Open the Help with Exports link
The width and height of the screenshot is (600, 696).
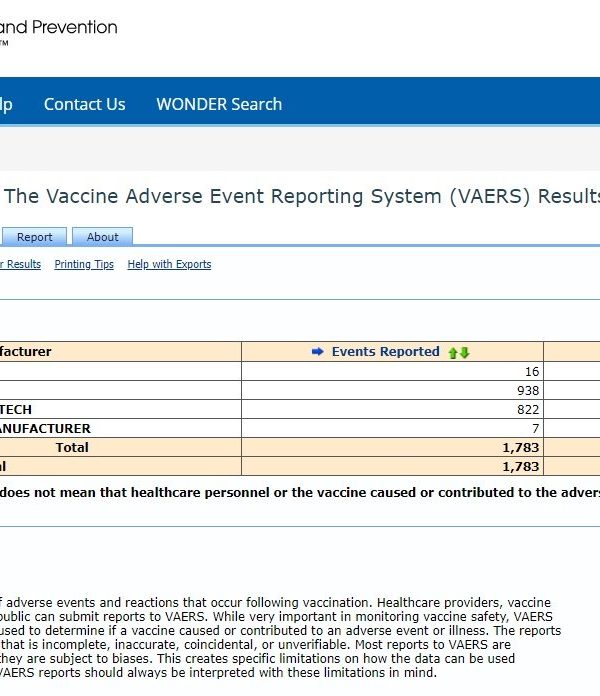[169, 264]
